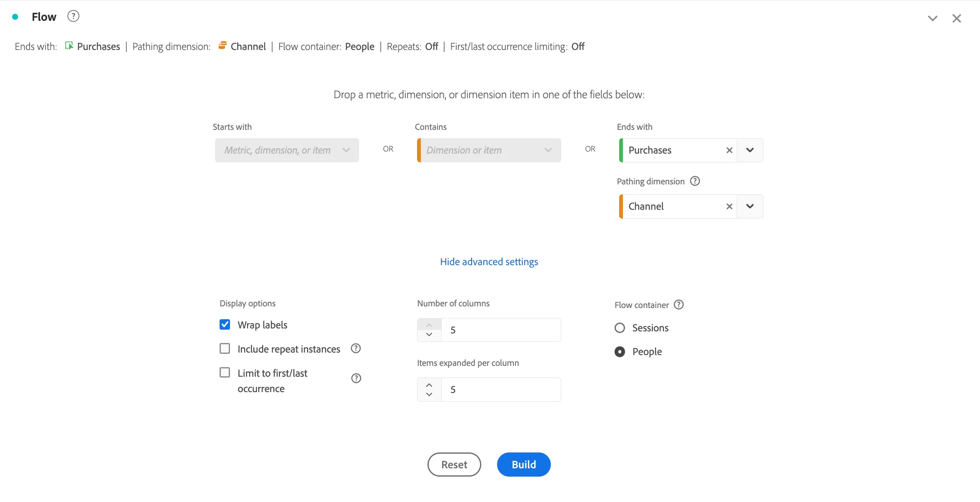The height and width of the screenshot is (502, 980).
Task: Toggle the Wrap labels checkbox
Action: 225,325
